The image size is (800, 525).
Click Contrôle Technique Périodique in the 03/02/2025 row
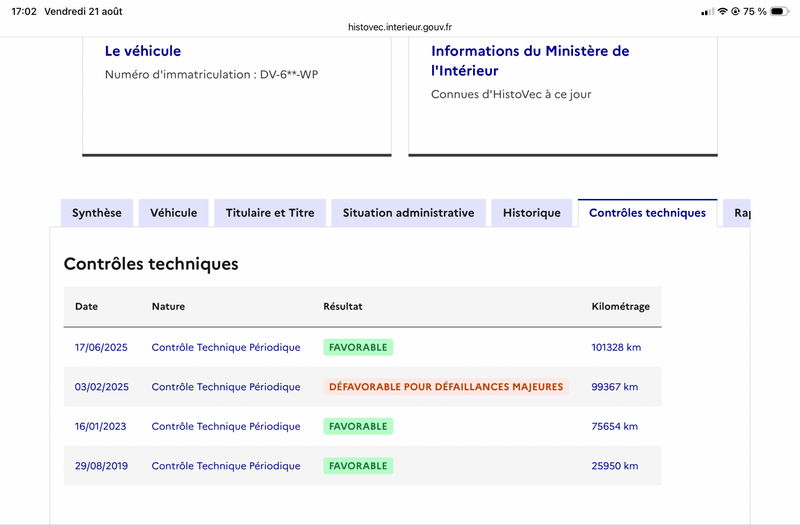(x=226, y=387)
